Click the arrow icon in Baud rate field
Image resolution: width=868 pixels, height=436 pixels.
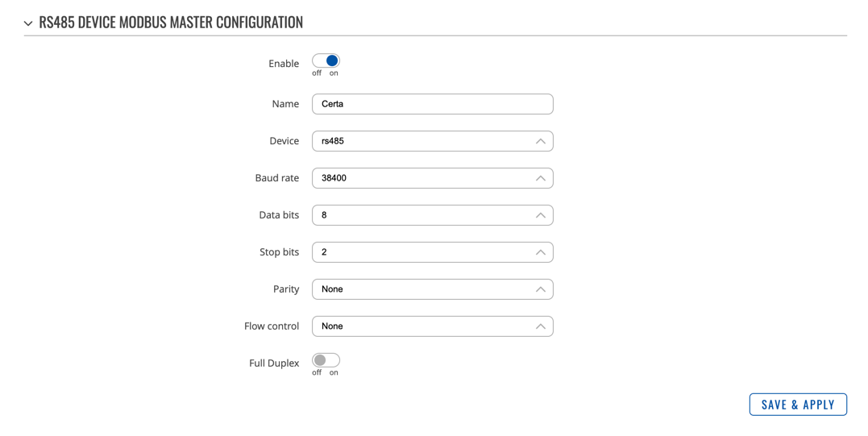(x=540, y=178)
